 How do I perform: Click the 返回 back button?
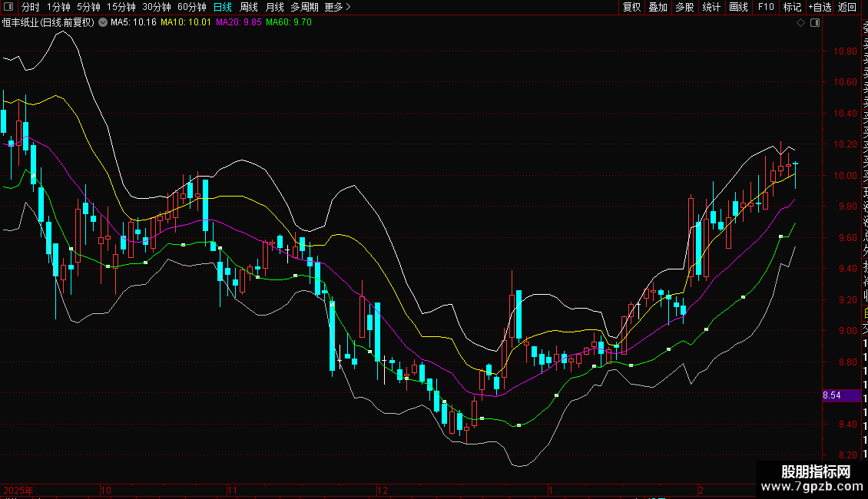847,7
